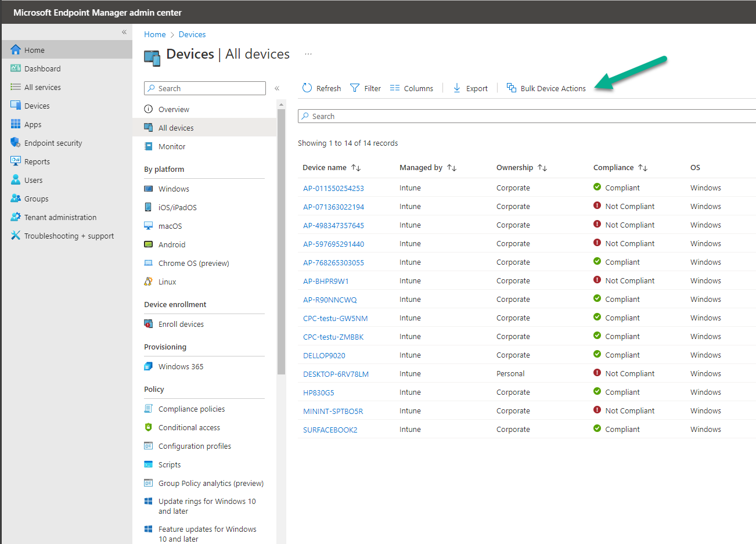
Task: Click the macOS platform icon
Action: click(149, 226)
